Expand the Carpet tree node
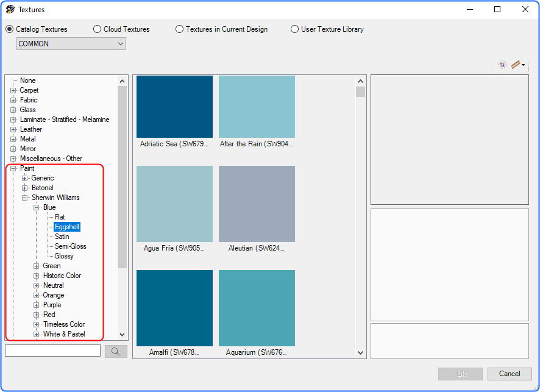 click(x=13, y=91)
